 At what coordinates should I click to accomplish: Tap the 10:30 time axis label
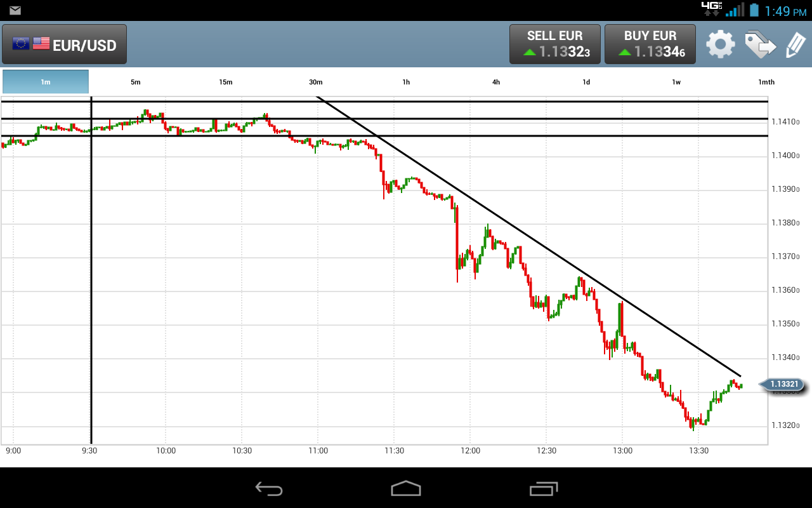[242, 451]
